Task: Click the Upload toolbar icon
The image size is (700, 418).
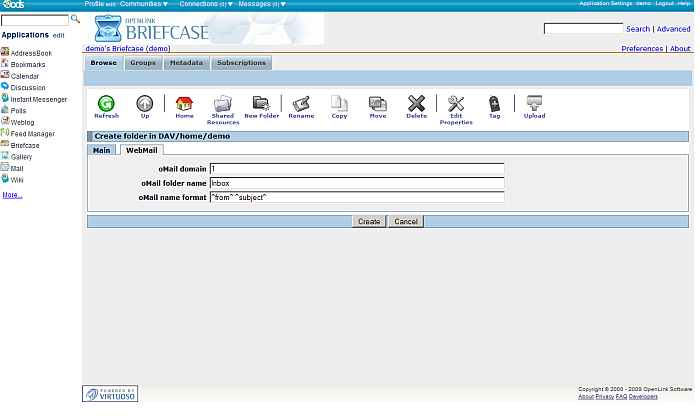Action: [534, 103]
